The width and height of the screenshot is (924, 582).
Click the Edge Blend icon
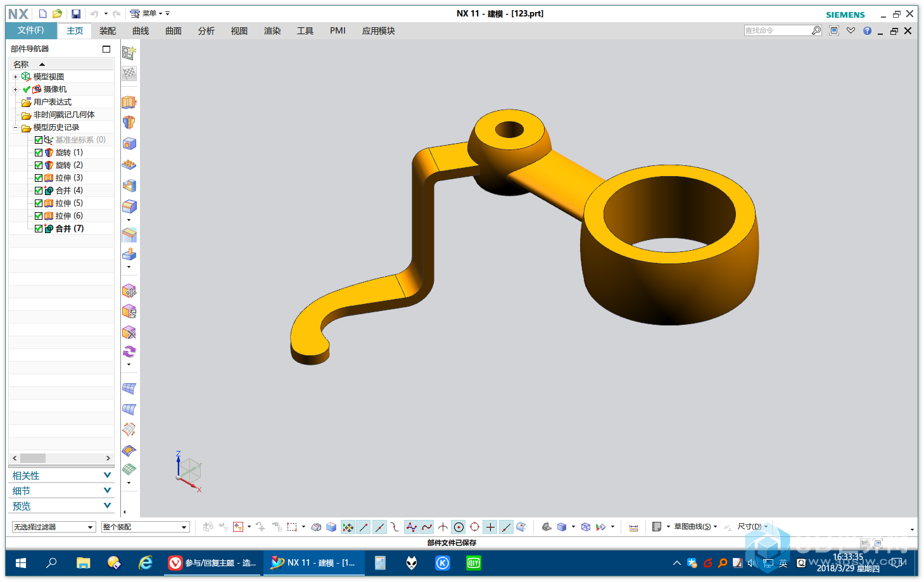[x=129, y=206]
